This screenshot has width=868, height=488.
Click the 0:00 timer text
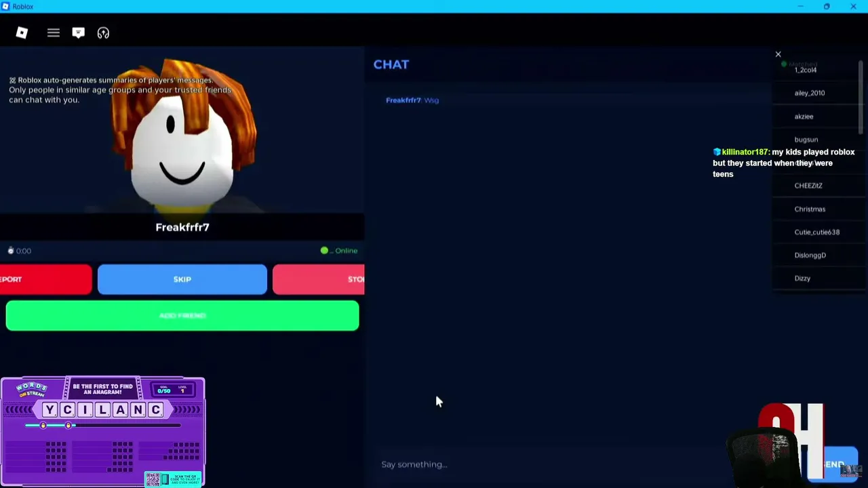pyautogui.click(x=24, y=251)
